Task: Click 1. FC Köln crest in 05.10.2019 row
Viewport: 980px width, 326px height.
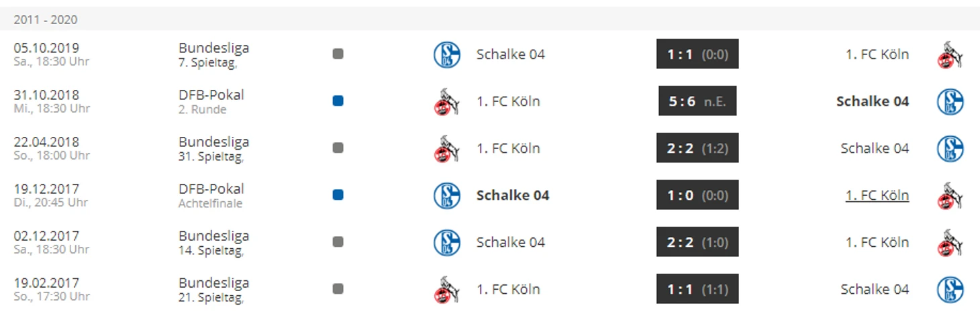Action: pyautogui.click(x=950, y=54)
